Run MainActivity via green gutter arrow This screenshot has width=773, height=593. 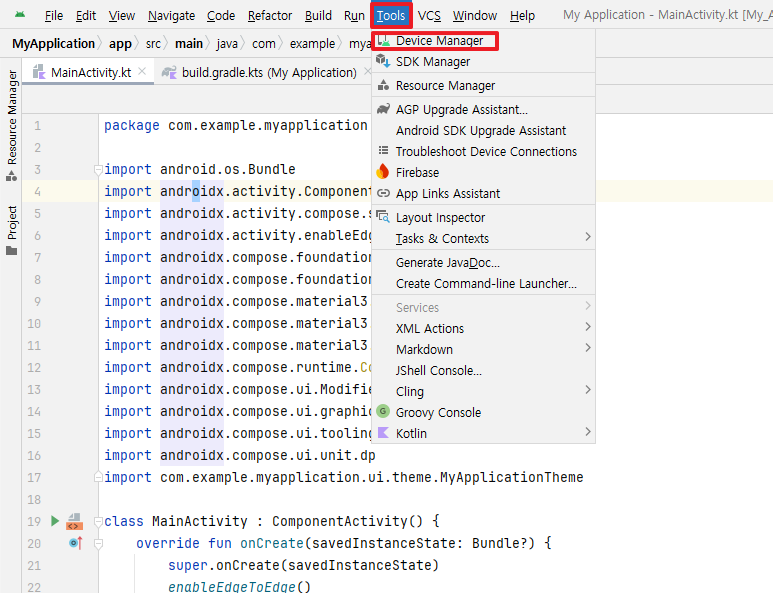pyautogui.click(x=55, y=521)
